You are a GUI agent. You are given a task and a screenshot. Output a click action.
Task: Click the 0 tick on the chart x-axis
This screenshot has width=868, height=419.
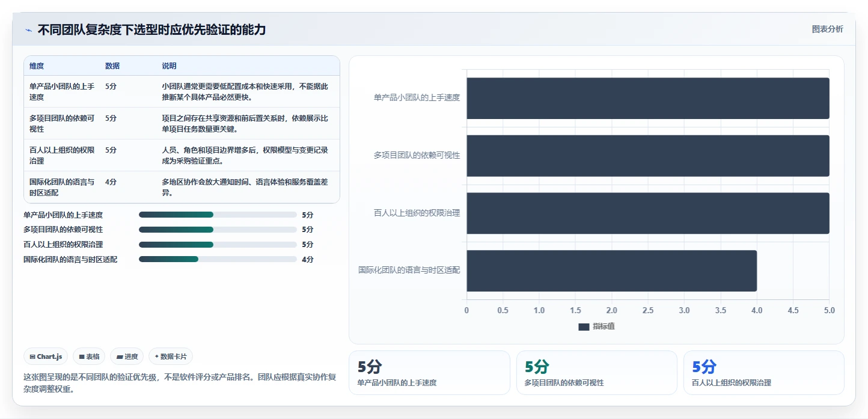[x=467, y=310]
